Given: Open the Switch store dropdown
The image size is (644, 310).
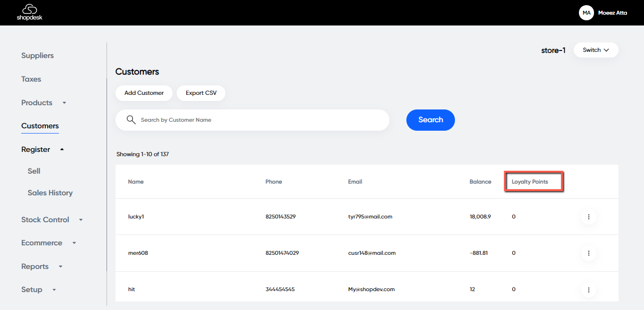Looking at the screenshot, I should click(595, 50).
